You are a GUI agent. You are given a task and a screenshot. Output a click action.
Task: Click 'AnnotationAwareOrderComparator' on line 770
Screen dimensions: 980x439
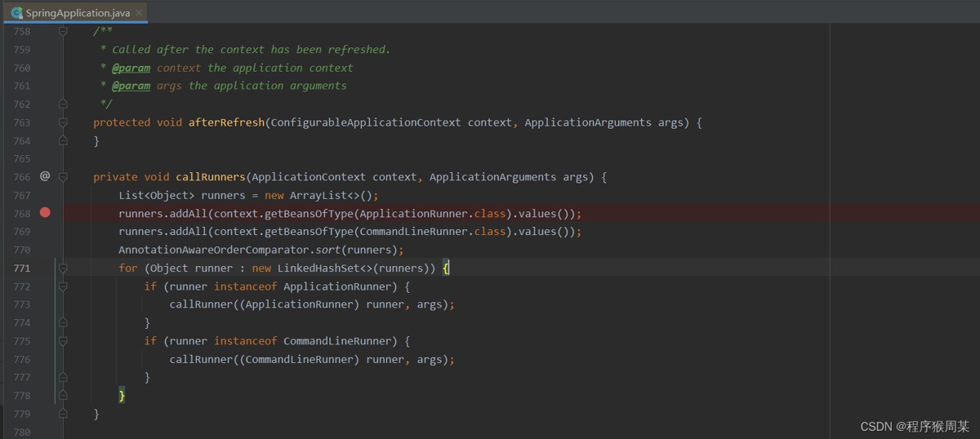(214, 250)
